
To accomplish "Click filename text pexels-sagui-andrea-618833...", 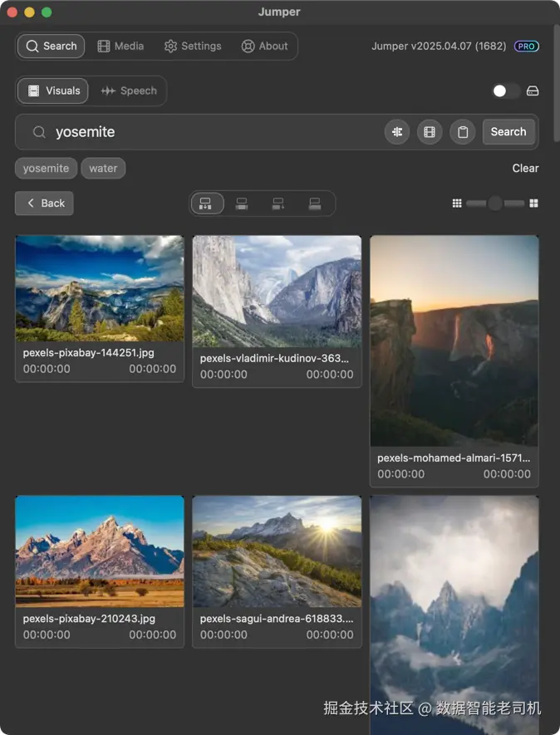I will point(277,619).
